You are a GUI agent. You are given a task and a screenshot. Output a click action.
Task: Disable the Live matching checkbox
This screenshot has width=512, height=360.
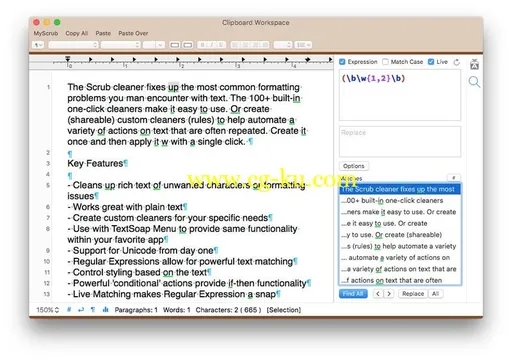pos(431,62)
